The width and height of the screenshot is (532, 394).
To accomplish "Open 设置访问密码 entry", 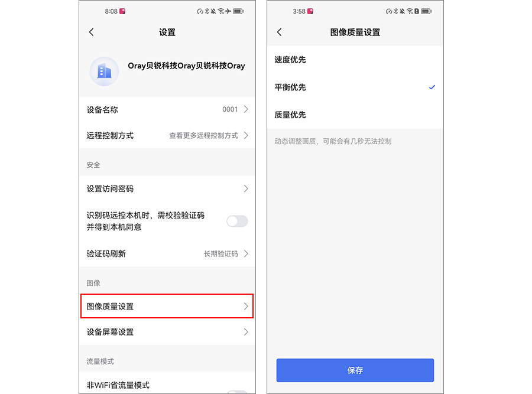I will (167, 188).
